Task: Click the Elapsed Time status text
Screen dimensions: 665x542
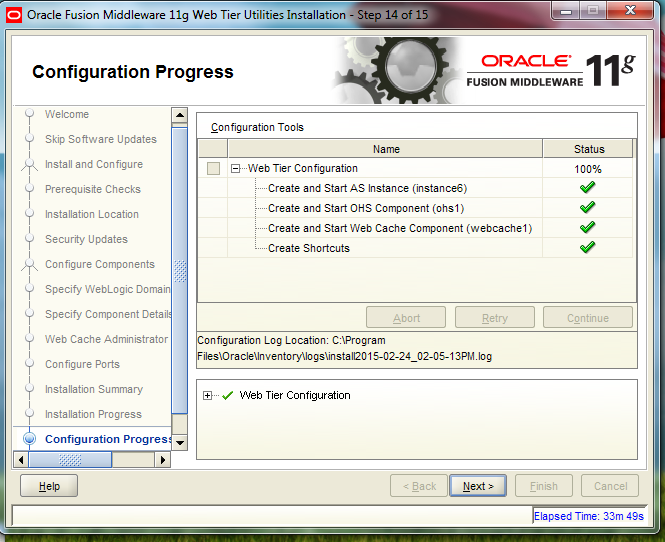Action: tap(589, 516)
